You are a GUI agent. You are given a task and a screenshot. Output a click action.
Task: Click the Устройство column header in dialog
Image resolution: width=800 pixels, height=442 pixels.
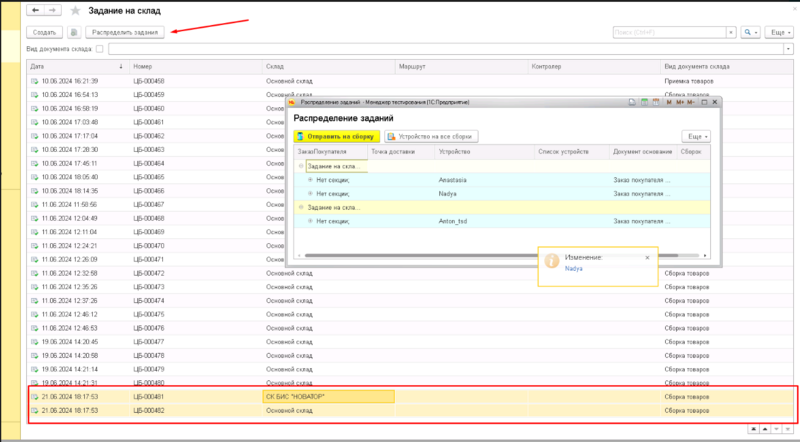coord(485,152)
